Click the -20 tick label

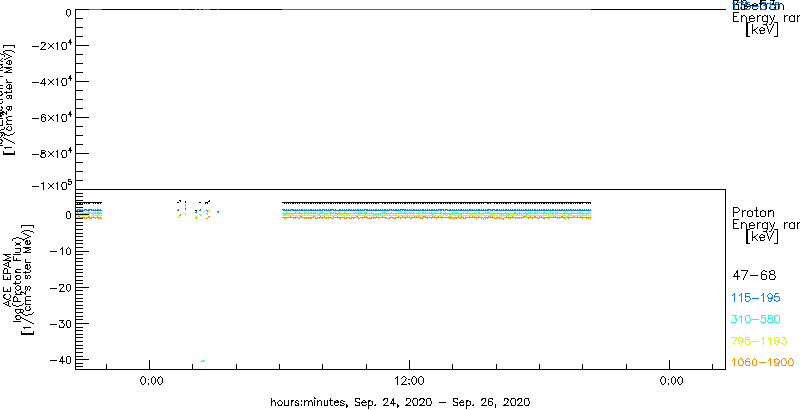pos(60,288)
